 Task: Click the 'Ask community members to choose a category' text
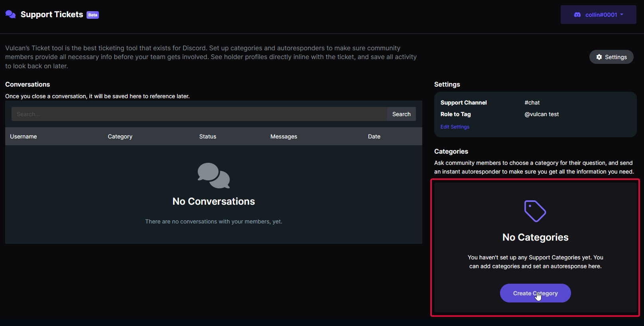(x=534, y=167)
